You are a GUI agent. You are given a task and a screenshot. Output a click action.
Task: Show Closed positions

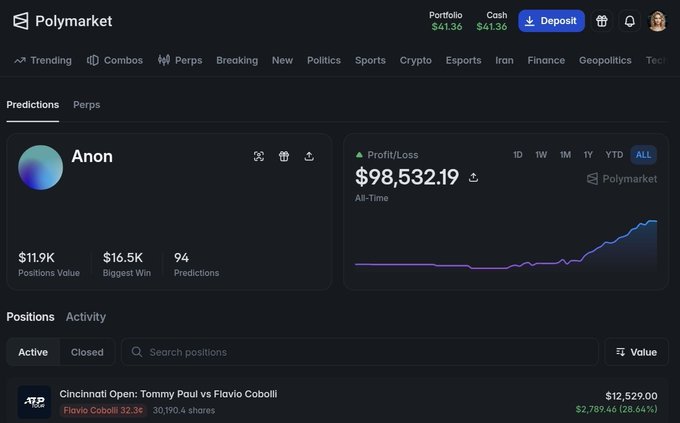(87, 352)
